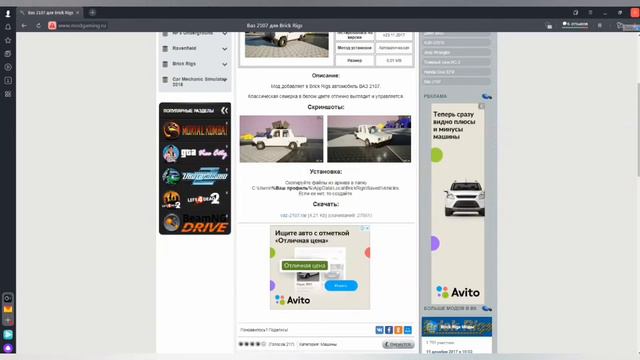
Task: Open collections icon in browser sidebar
Action: (x=8, y=54)
